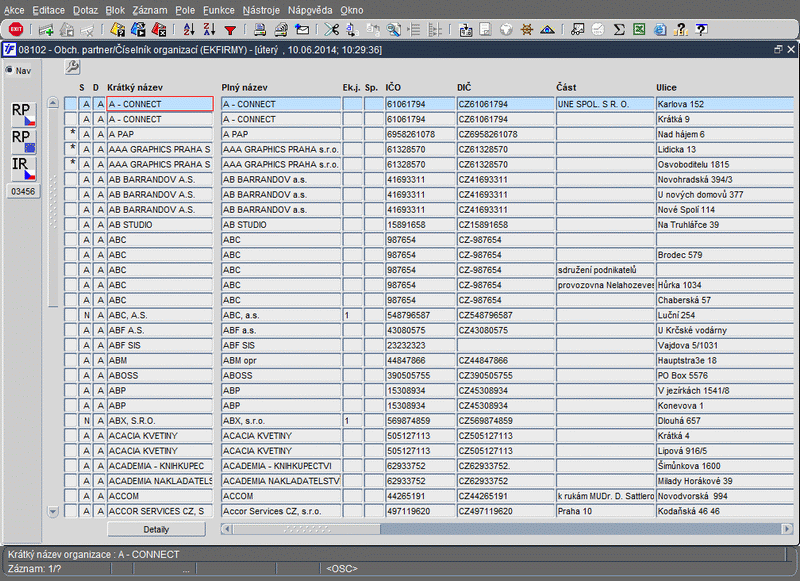Open the Okno menu
The image size is (800, 581).
coord(352,10)
